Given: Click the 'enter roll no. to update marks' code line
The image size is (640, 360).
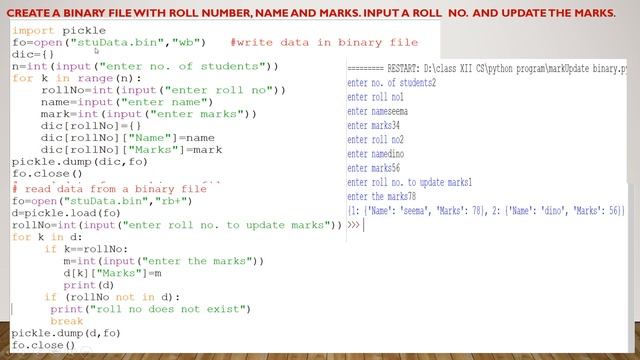Looking at the screenshot, I should tap(177, 225).
